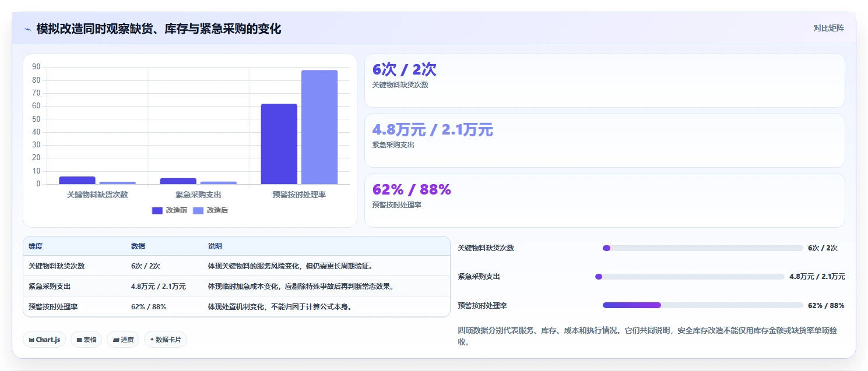Click the 说明 column header
This screenshot has width=868, height=371.
215,246
